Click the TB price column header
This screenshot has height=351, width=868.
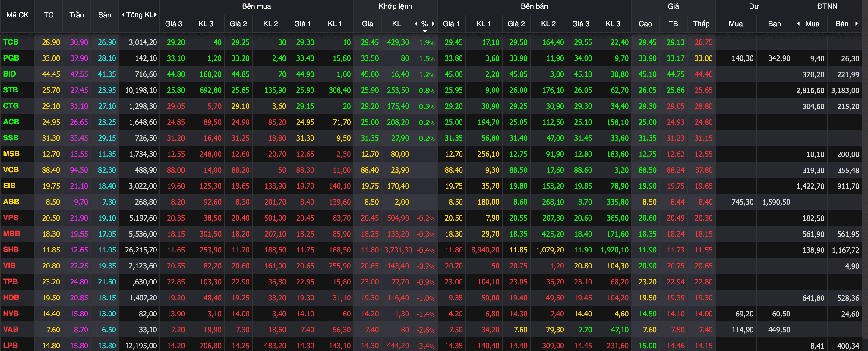(x=673, y=24)
